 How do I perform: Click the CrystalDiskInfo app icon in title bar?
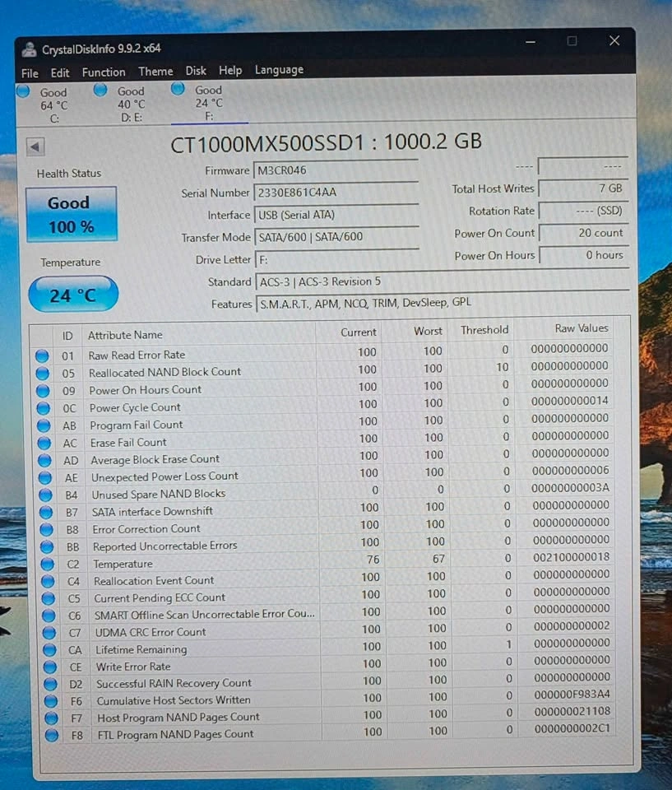coord(30,50)
